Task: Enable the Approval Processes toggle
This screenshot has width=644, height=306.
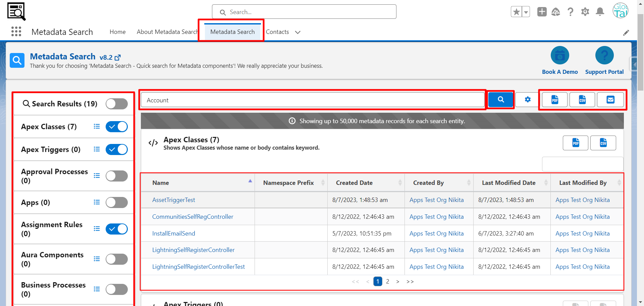Action: [x=117, y=176]
